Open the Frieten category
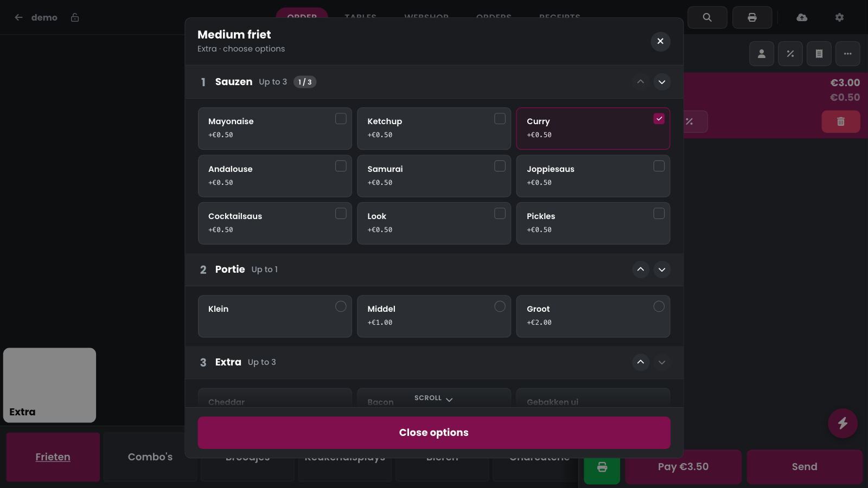Viewport: 868px width, 488px height. 53,457
